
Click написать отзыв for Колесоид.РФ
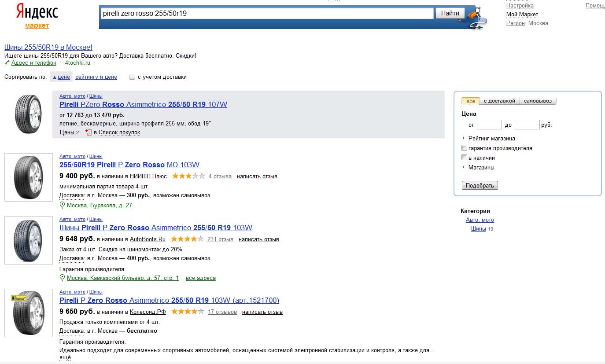[262, 312]
